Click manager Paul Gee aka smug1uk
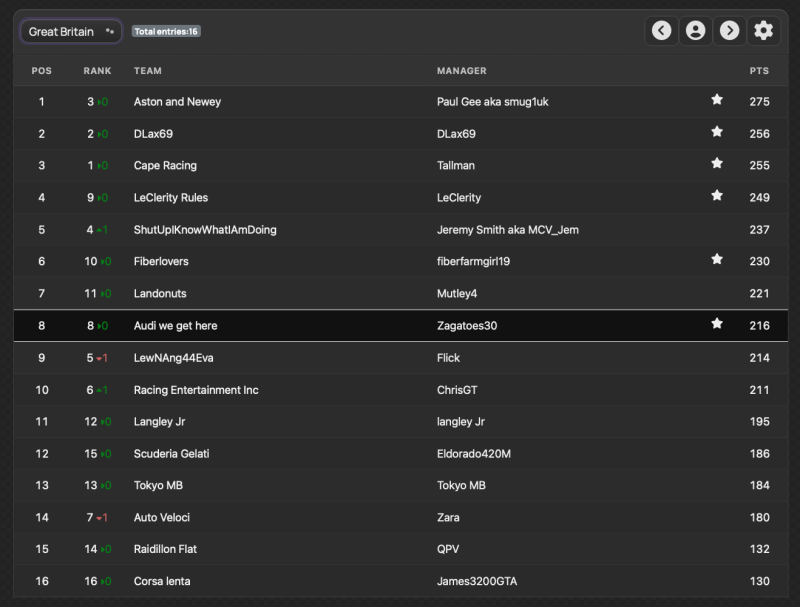The height and width of the screenshot is (607, 800). (492, 102)
